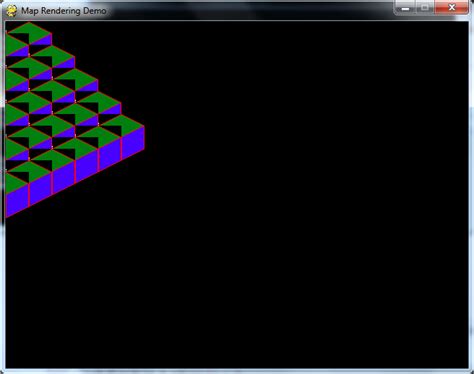Close the Map Rendering Demo window

pyautogui.click(x=452, y=8)
